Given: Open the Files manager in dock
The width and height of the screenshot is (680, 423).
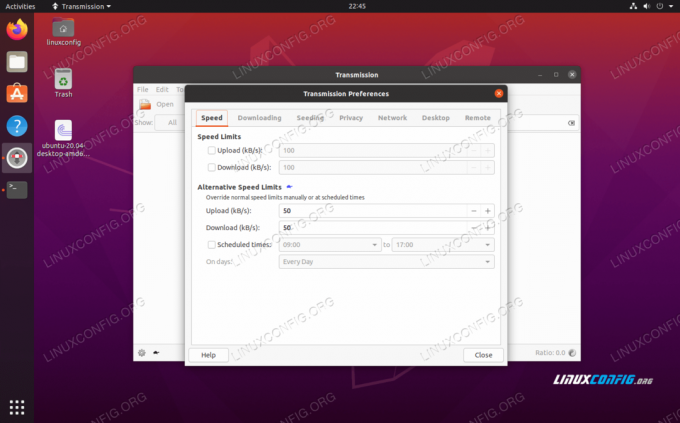Looking at the screenshot, I should [x=17, y=62].
